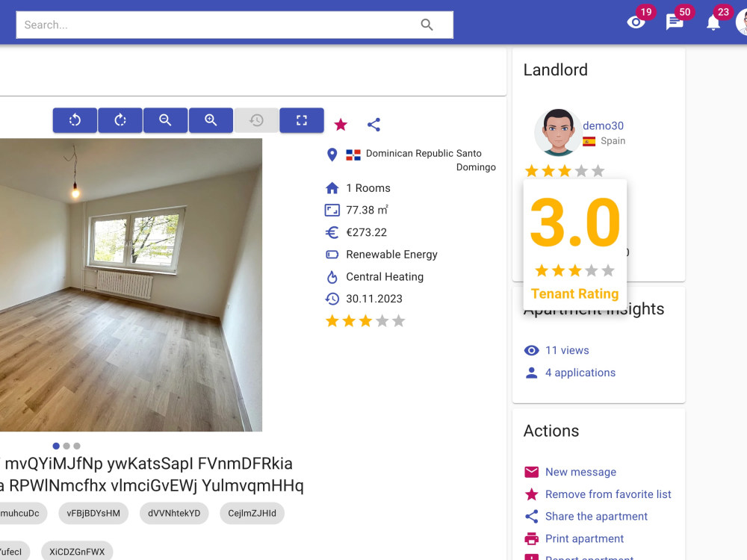Viewport: 747px width, 560px height.
Task: Click the person icon beside applications
Action: 532,373
